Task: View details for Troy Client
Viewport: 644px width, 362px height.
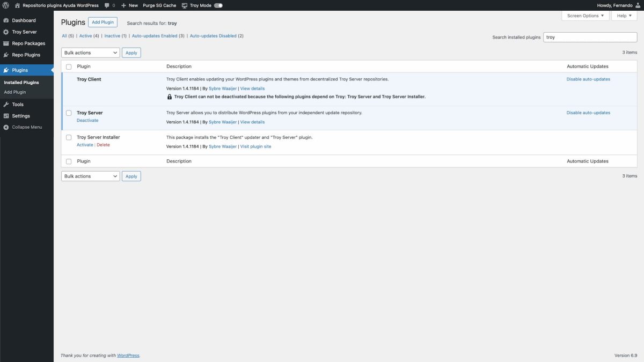Action: point(252,88)
